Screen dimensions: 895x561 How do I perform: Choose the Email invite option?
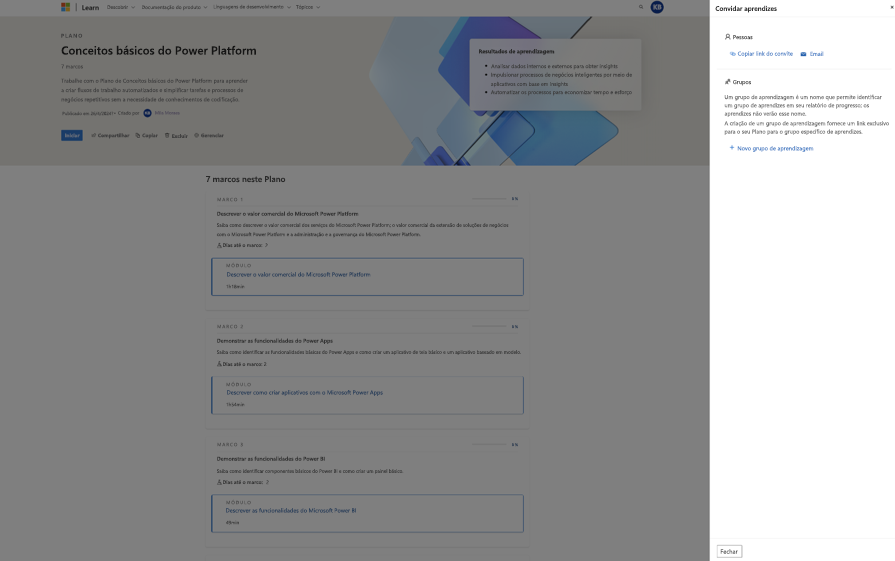[812, 54]
